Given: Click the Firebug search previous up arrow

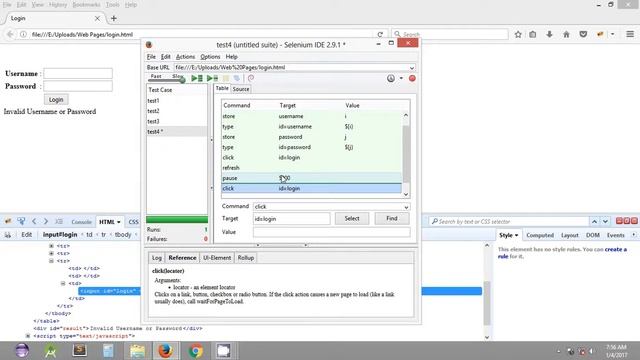Looking at the screenshot, I should pyautogui.click(x=594, y=221).
